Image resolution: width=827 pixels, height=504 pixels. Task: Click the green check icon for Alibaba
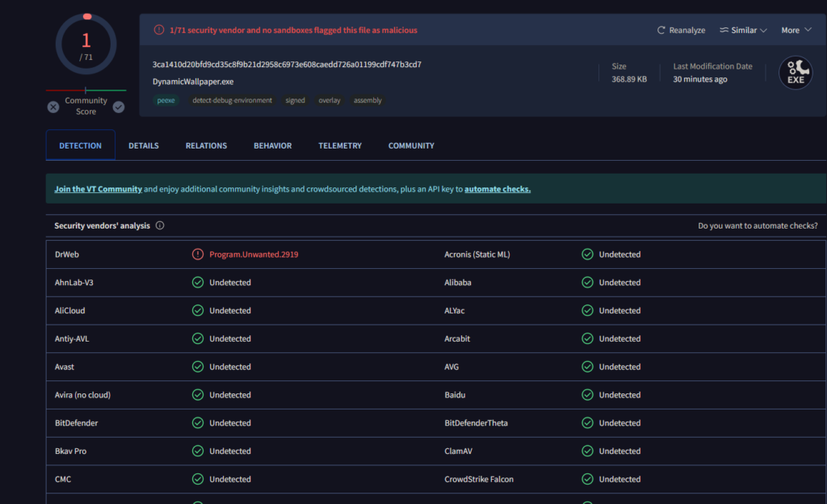tap(588, 283)
